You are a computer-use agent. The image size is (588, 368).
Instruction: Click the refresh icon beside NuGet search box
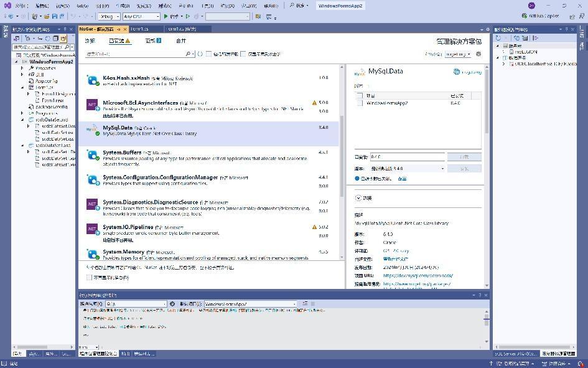coord(200,54)
